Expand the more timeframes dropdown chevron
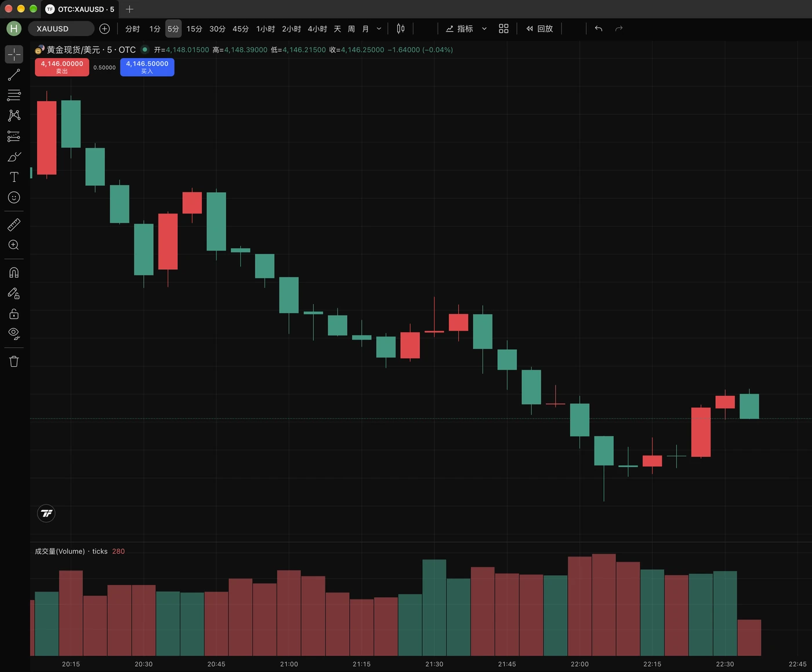Viewport: 812px width, 672px height. pyautogui.click(x=379, y=28)
